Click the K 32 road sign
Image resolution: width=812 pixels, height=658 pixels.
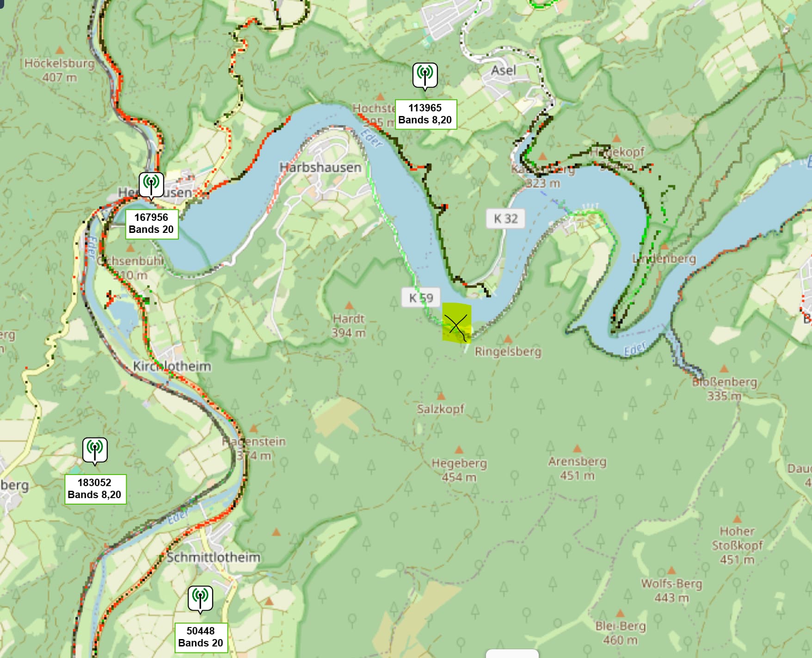[505, 219]
